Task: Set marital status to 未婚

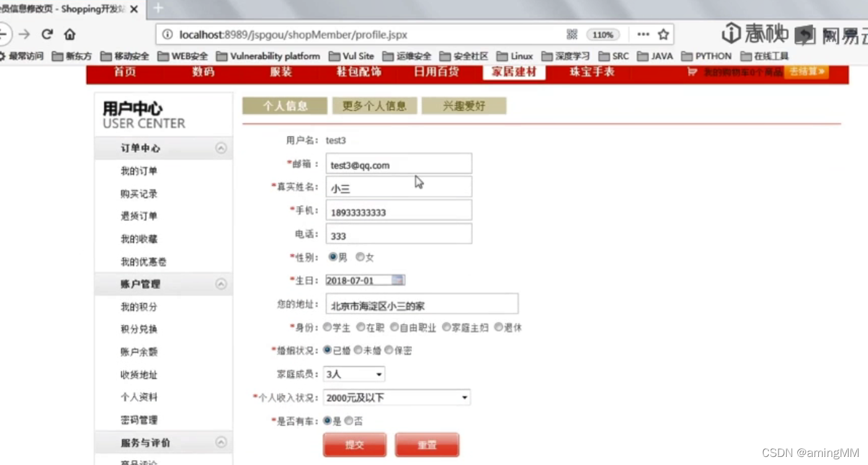Action: pos(358,350)
